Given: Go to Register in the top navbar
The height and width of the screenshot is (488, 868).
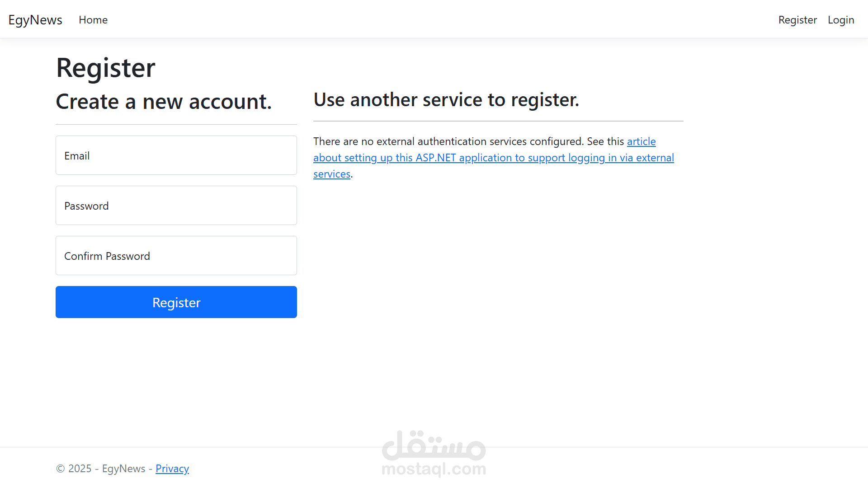Looking at the screenshot, I should point(797,20).
